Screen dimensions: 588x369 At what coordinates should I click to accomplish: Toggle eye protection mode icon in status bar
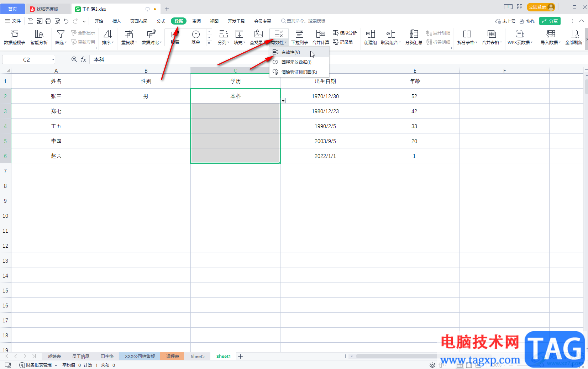[432, 365]
